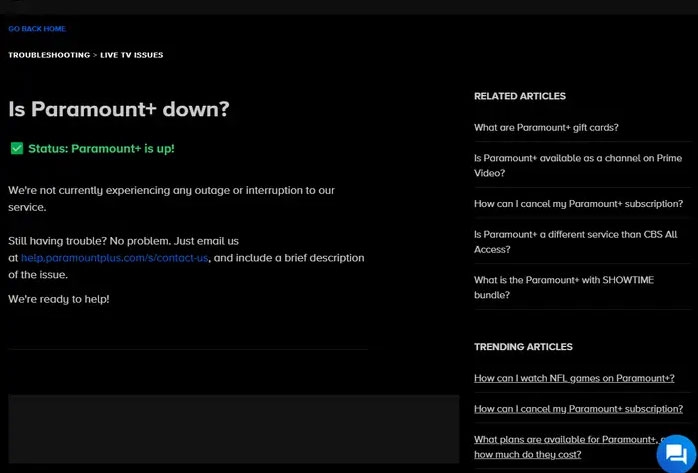Open 'How can I watch NFL games' article
This screenshot has height=473, width=698.
pyautogui.click(x=574, y=378)
